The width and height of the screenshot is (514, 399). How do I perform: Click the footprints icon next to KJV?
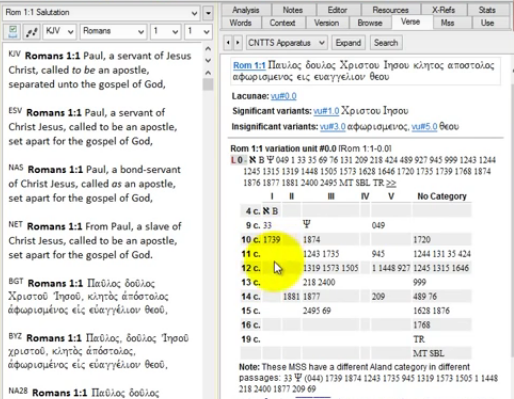click(x=32, y=32)
